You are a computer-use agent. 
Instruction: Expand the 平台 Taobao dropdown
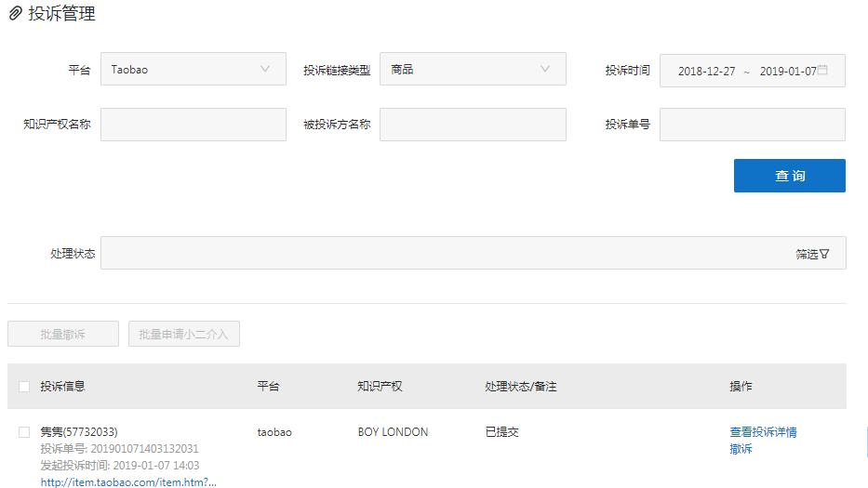point(194,69)
